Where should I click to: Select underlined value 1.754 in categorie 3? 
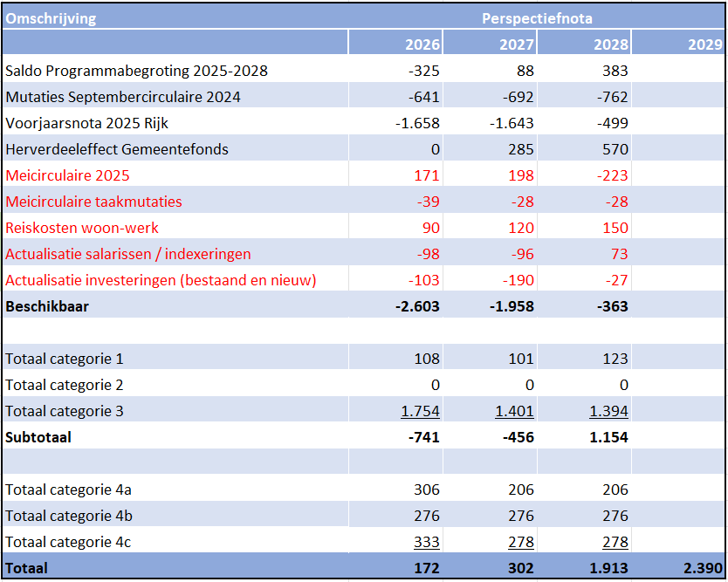click(x=420, y=411)
